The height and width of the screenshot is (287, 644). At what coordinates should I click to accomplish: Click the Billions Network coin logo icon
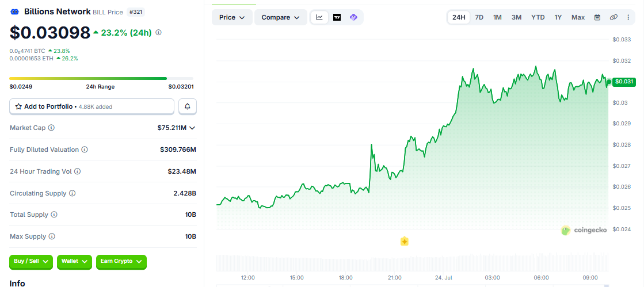pyautogui.click(x=15, y=12)
